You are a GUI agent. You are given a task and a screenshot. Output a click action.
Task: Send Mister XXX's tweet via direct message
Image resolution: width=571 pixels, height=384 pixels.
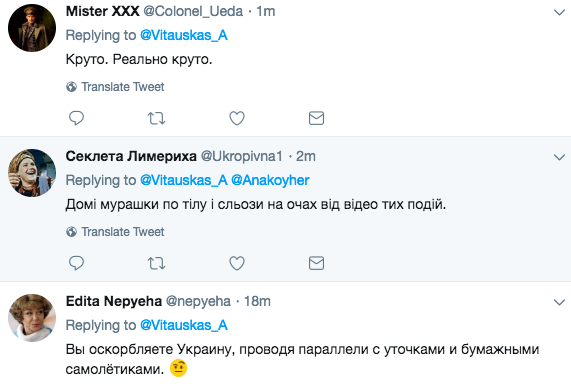point(316,118)
